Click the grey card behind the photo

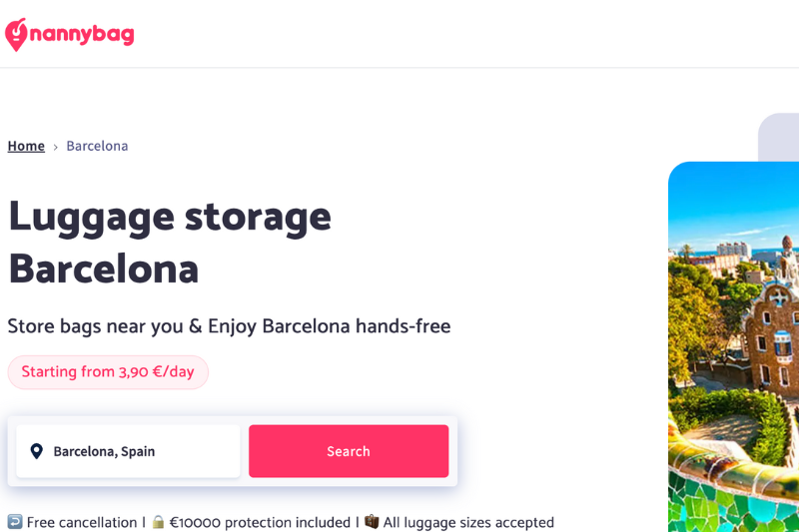779,138
